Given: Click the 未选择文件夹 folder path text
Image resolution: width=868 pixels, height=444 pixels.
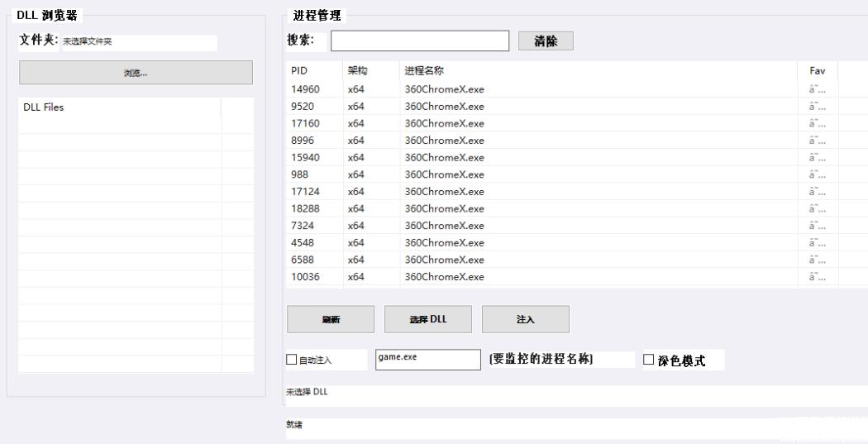Looking at the screenshot, I should tap(88, 41).
